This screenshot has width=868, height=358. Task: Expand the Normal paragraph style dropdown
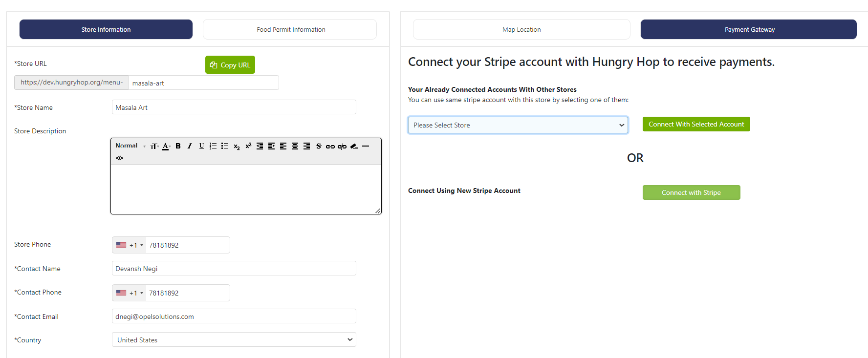[130, 146]
